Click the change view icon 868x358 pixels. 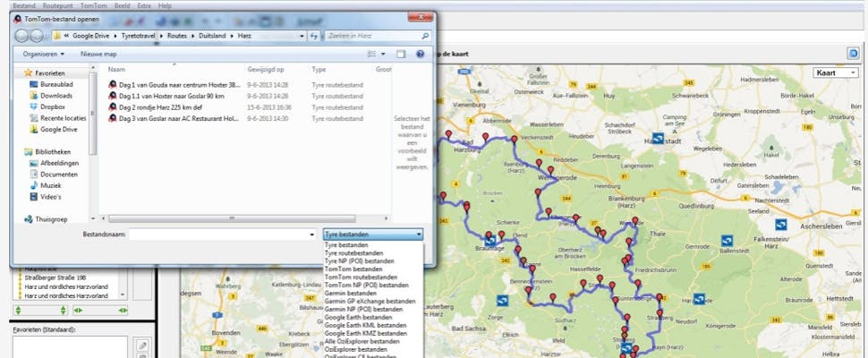[x=372, y=55]
